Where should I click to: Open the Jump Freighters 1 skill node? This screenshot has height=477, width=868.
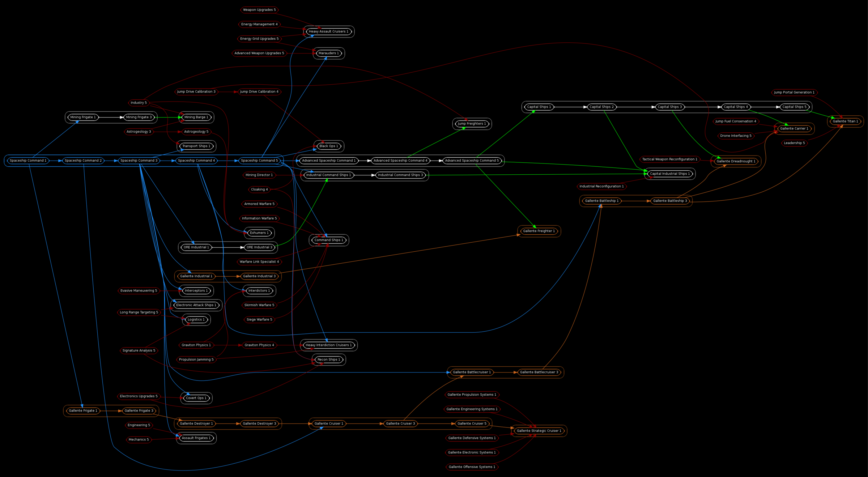click(x=472, y=124)
